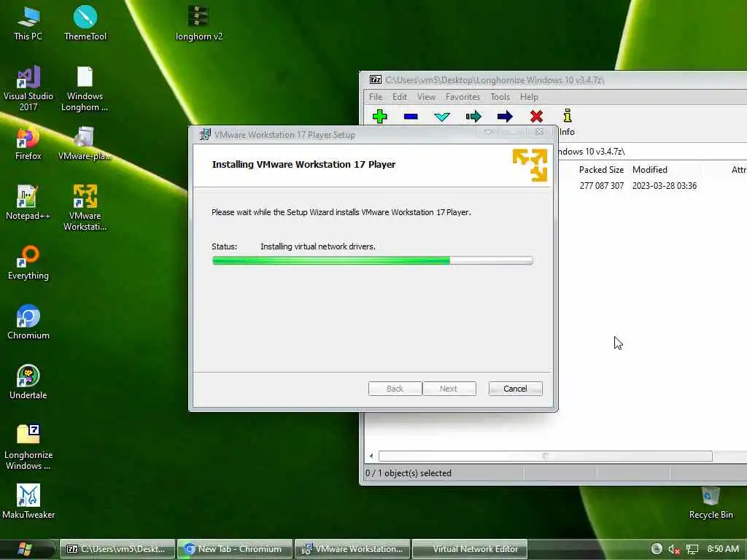
Task: Click the 7-Zip Extract blue minus icon
Action: pos(411,116)
